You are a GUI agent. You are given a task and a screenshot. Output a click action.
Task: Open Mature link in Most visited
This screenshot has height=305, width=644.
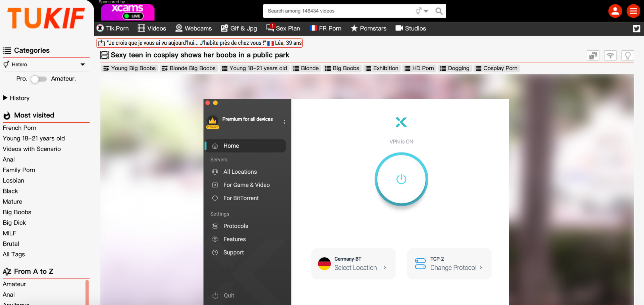(12, 202)
